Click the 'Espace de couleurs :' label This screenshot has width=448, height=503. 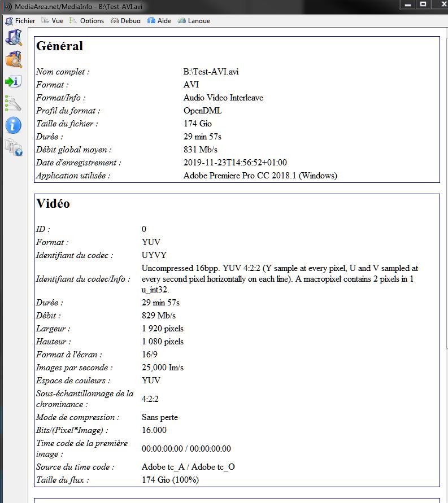tap(73, 380)
